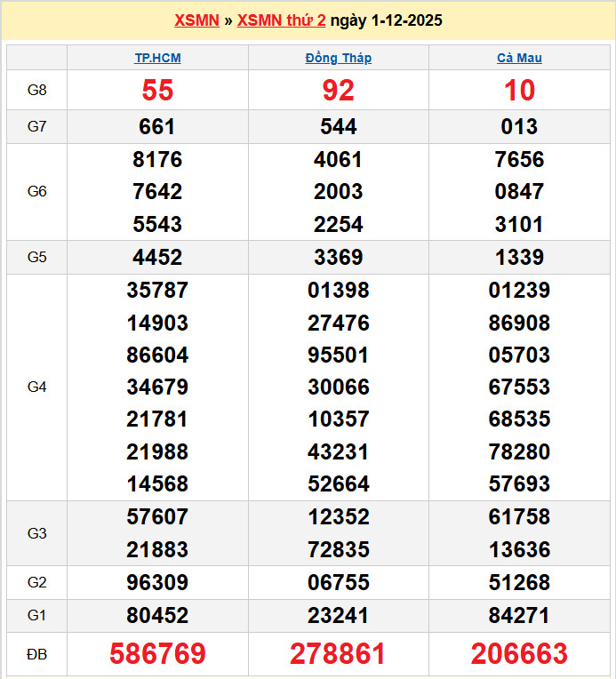Open the Đồng Tháp province link
Screen dimensions: 616x679
coord(338,58)
